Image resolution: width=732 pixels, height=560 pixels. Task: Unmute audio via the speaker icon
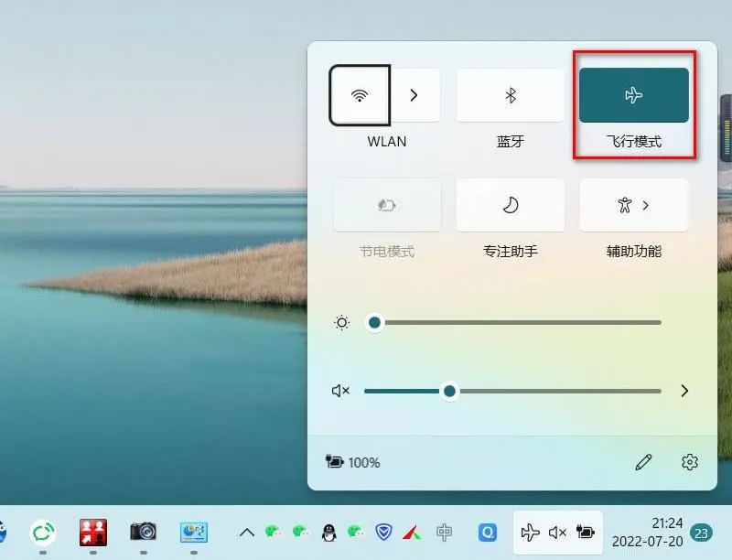click(340, 391)
